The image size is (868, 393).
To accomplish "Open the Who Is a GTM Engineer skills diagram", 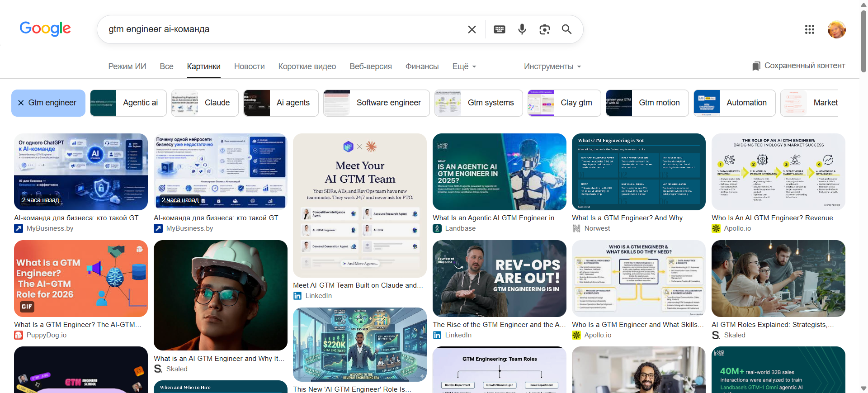I will click(639, 279).
